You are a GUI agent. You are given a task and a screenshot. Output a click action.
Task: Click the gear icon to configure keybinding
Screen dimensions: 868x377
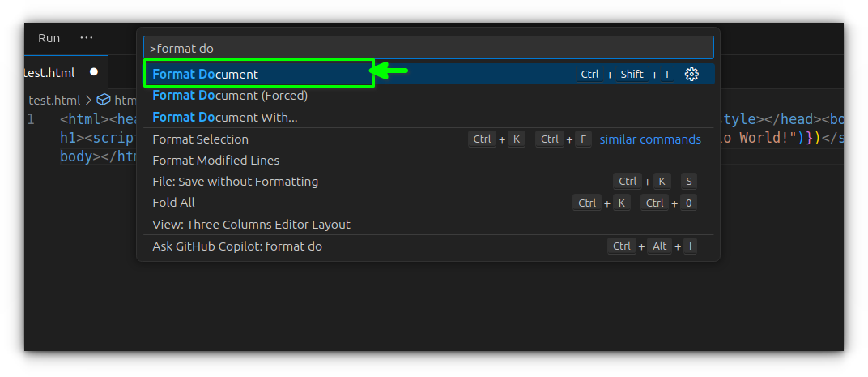click(691, 75)
